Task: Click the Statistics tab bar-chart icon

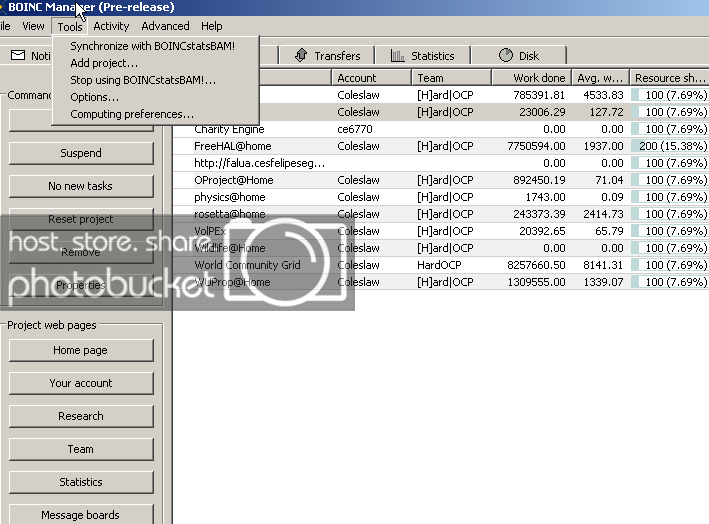Action: tap(398, 56)
